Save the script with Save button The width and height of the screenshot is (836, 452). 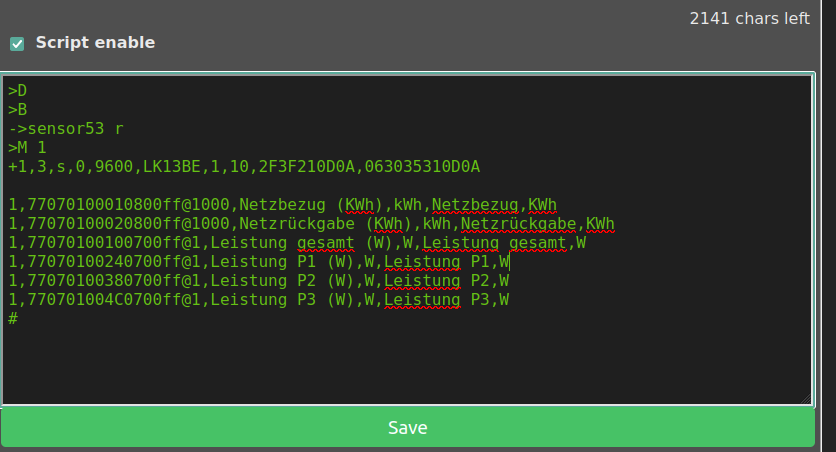point(408,428)
